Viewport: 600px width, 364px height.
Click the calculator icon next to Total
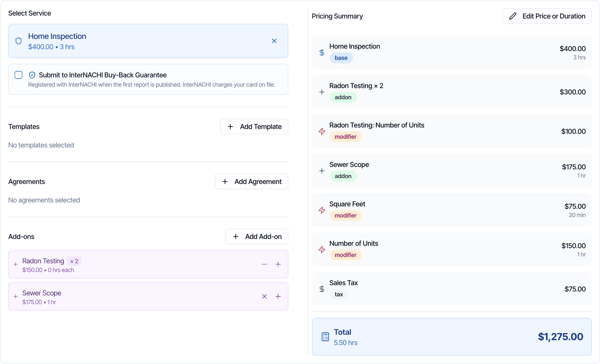[325, 337]
